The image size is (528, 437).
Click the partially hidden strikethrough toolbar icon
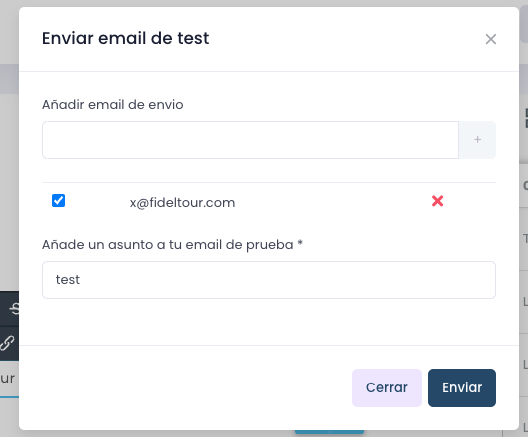pyautogui.click(x=14, y=308)
